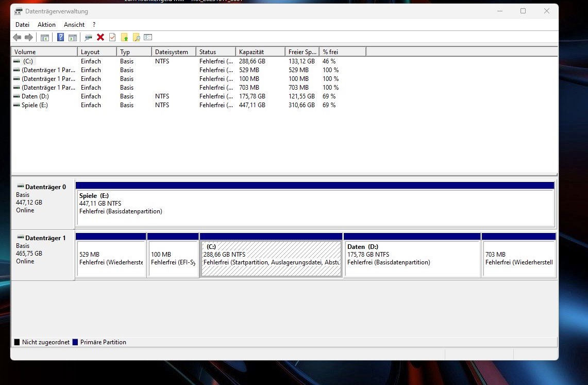Click drive icon of Spiele (E:) row
Viewport: 588px width, 385px height.
click(16, 105)
